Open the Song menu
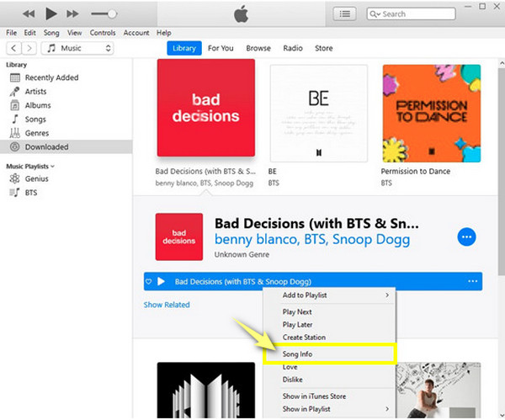The width and height of the screenshot is (505, 420). pos(51,33)
